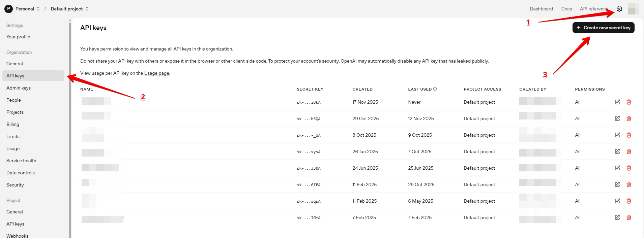Edit the key ending in IGYA

point(617,217)
